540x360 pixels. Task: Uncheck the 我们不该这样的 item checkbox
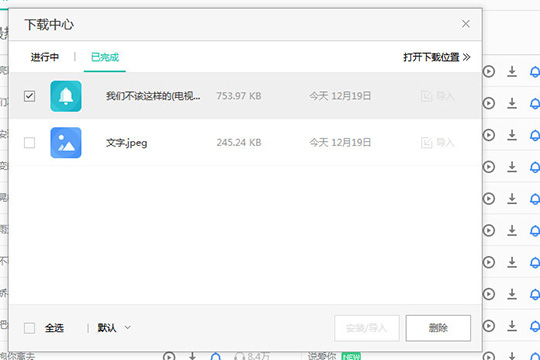[x=30, y=96]
